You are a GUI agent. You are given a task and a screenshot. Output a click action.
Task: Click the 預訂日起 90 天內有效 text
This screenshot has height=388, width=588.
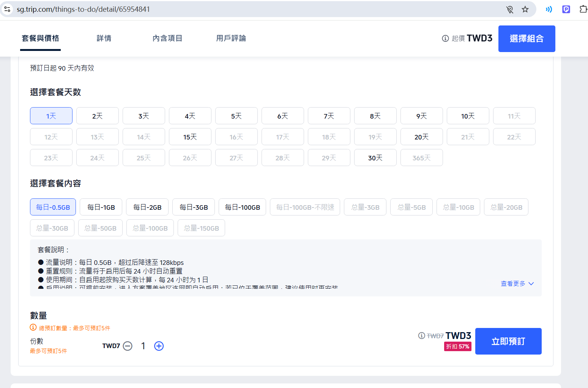tap(62, 68)
